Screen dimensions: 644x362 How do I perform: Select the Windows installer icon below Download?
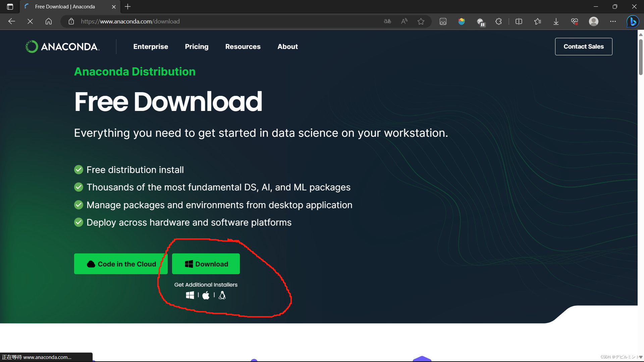(190, 295)
